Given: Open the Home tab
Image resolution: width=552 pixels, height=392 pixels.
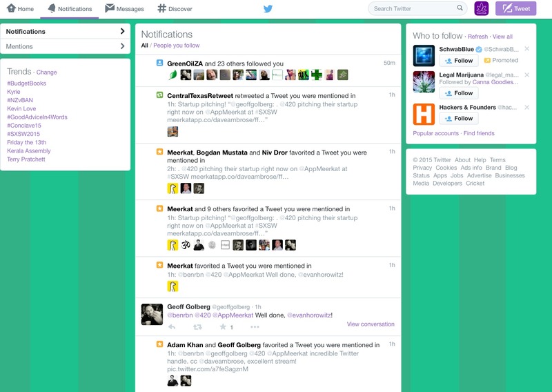Looking at the screenshot, I should click(x=21, y=8).
